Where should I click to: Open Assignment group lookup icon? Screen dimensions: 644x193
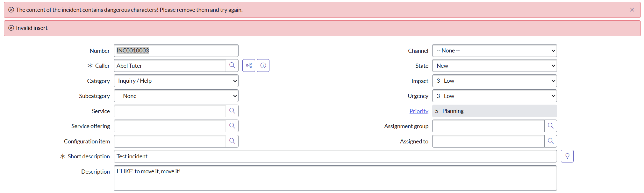coord(550,126)
